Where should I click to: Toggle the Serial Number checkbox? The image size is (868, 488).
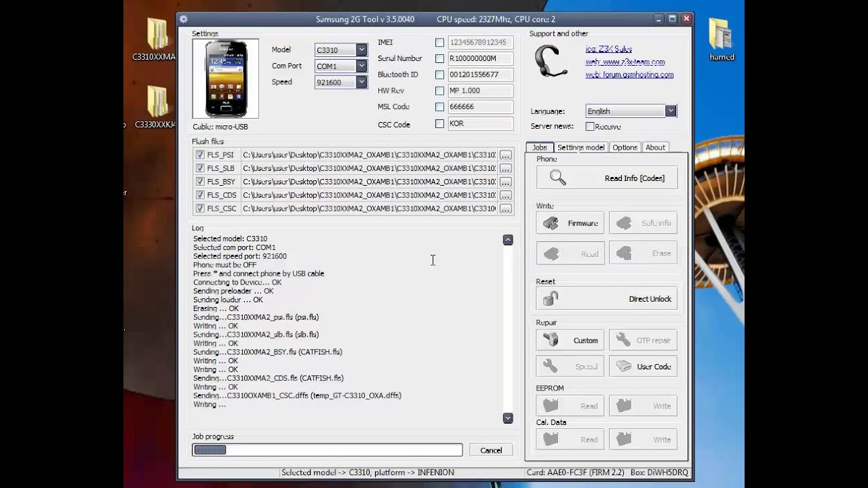coord(440,58)
